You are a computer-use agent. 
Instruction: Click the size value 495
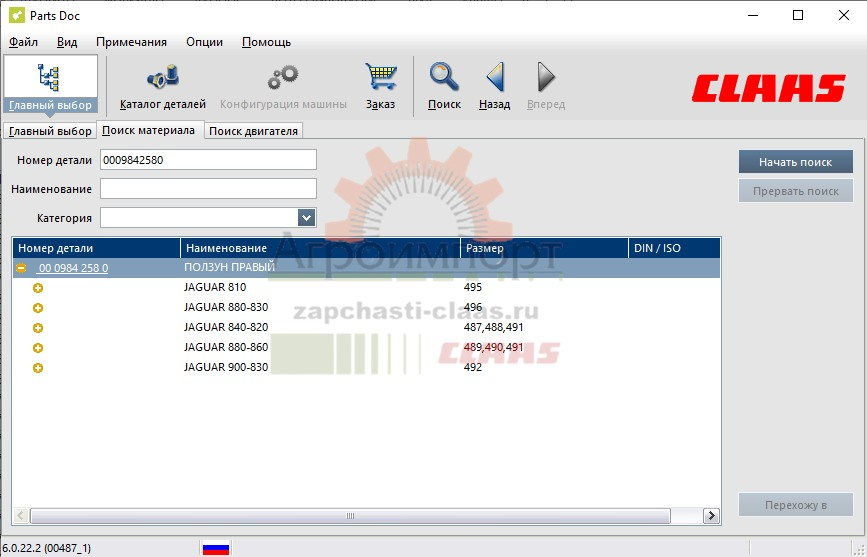473,287
